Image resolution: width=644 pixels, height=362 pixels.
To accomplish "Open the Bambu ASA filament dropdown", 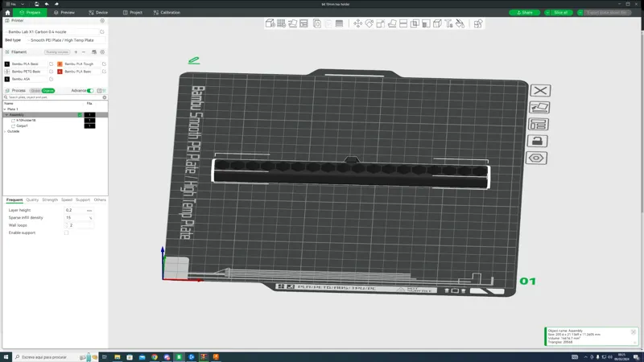I will pos(29,79).
